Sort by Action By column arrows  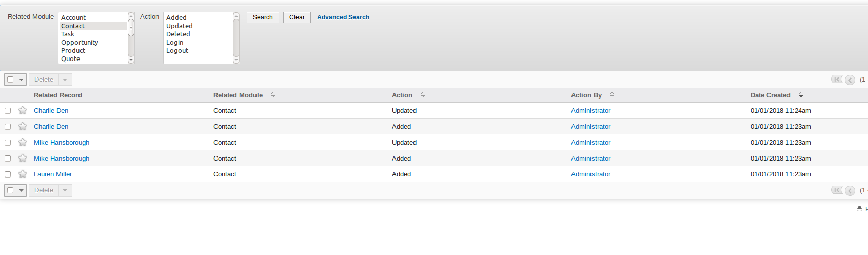(612, 95)
